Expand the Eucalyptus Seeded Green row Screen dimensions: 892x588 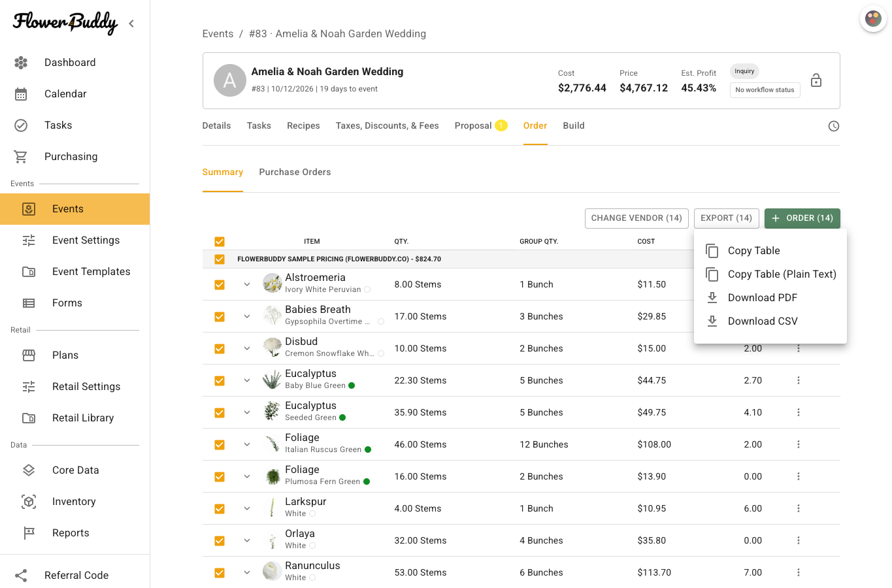tap(247, 412)
